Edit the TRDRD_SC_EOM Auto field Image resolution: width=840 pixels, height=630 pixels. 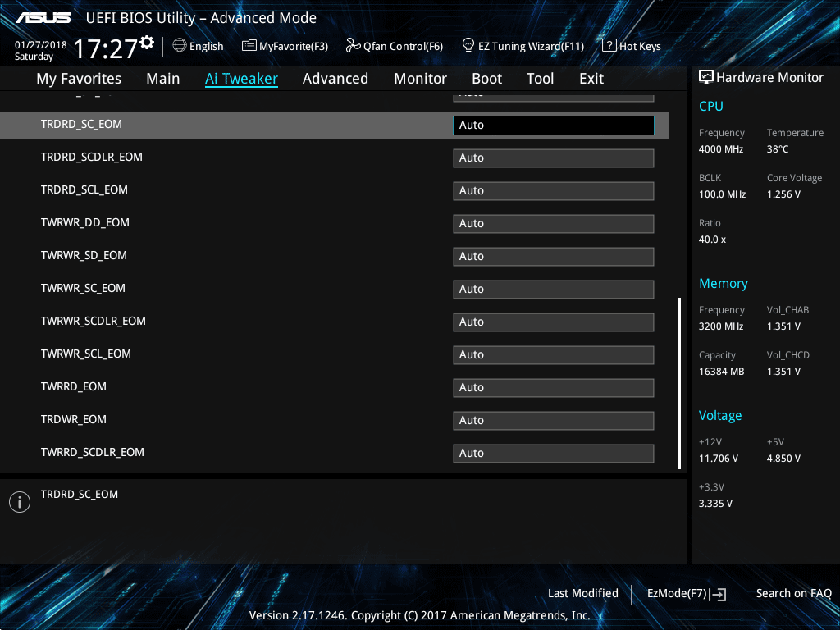point(554,126)
